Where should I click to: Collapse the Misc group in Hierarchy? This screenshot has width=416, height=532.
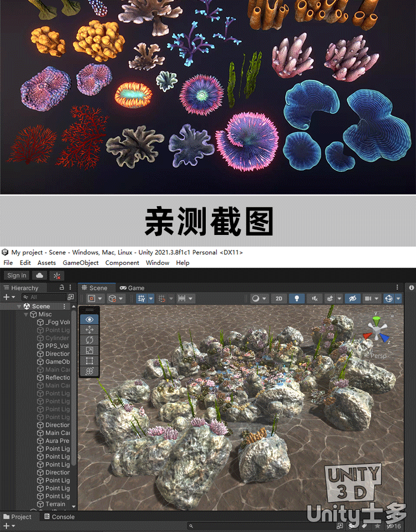pyautogui.click(x=26, y=314)
